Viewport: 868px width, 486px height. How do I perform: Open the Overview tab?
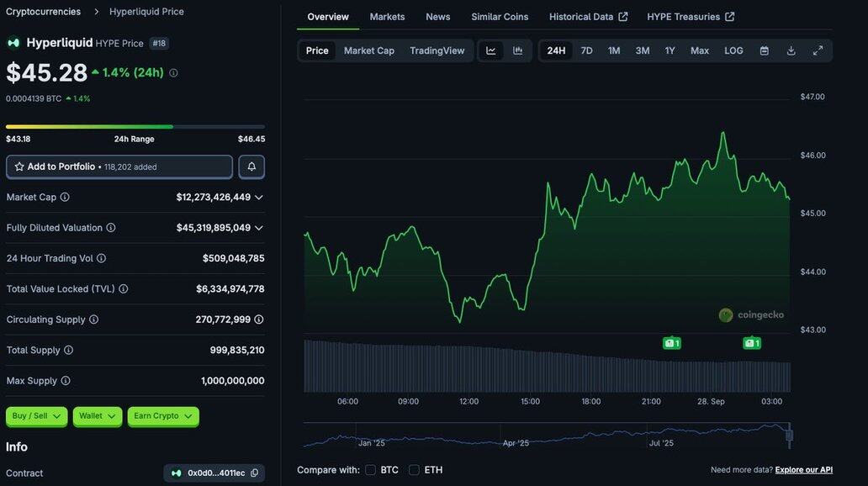tap(328, 17)
